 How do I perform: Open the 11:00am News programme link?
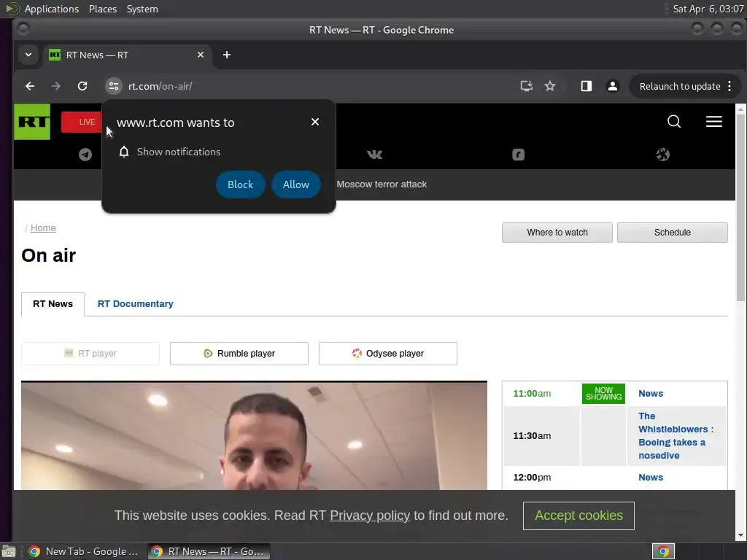pyautogui.click(x=650, y=393)
